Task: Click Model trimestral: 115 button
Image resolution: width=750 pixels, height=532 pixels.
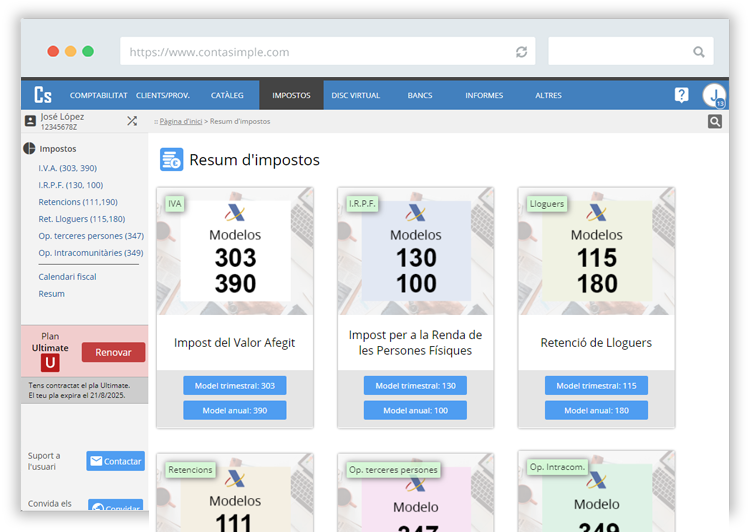Action: coord(596,386)
